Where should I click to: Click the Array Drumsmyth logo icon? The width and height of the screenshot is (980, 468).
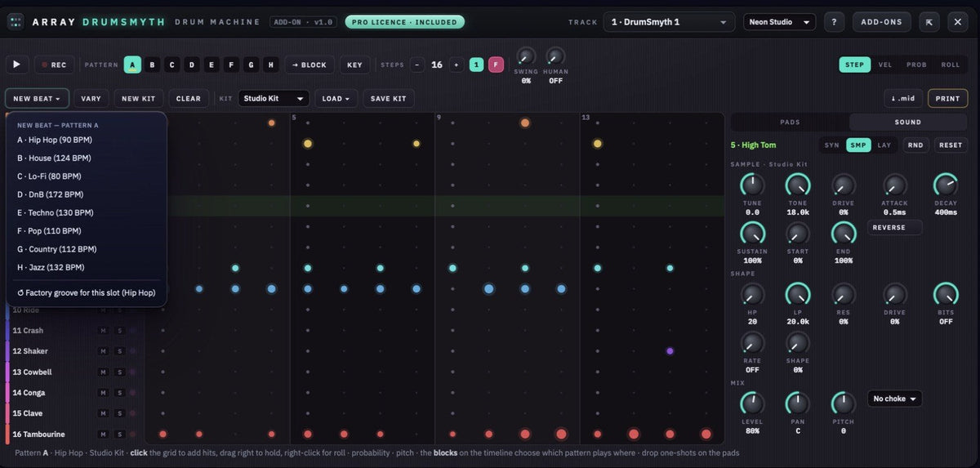click(x=16, y=22)
